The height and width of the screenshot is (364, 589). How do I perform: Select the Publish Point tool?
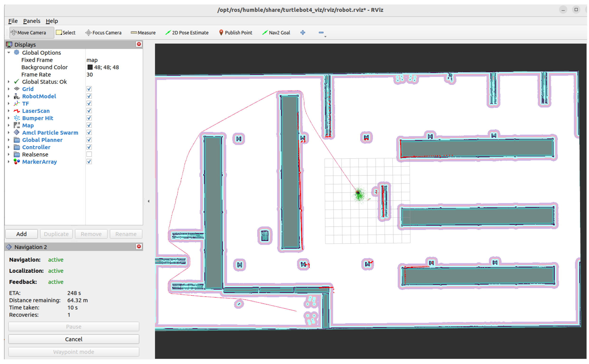(x=235, y=32)
